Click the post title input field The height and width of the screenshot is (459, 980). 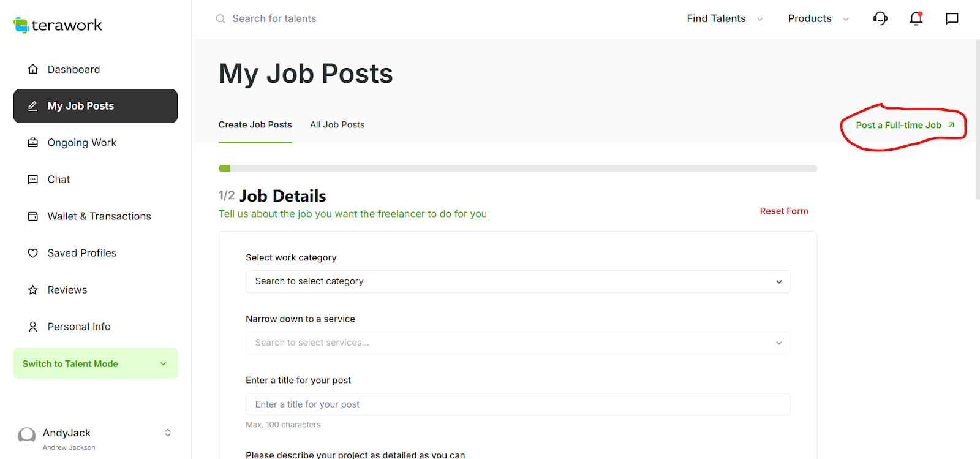518,404
